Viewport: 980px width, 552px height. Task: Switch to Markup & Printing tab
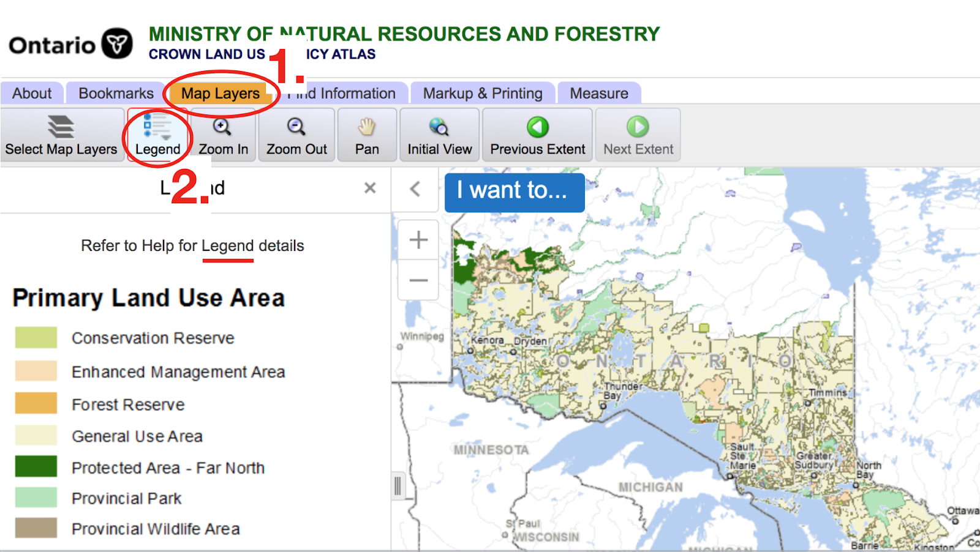[483, 93]
